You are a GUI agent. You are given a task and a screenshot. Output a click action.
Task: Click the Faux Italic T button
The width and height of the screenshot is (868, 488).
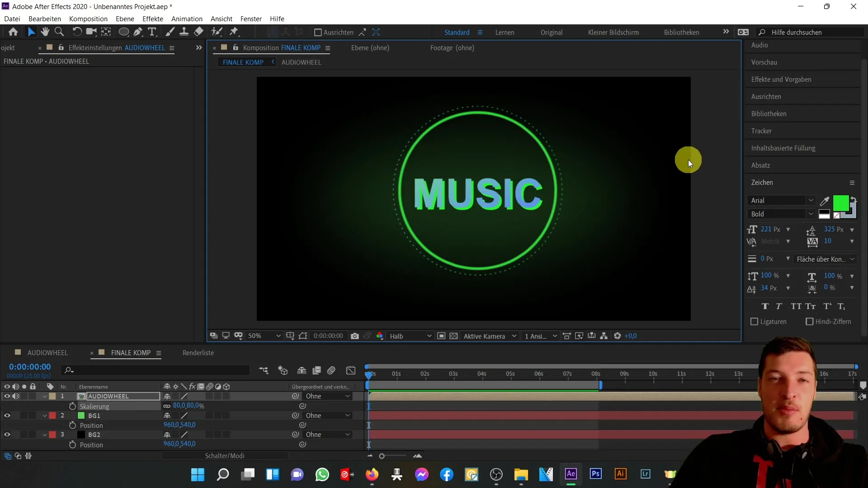point(779,306)
